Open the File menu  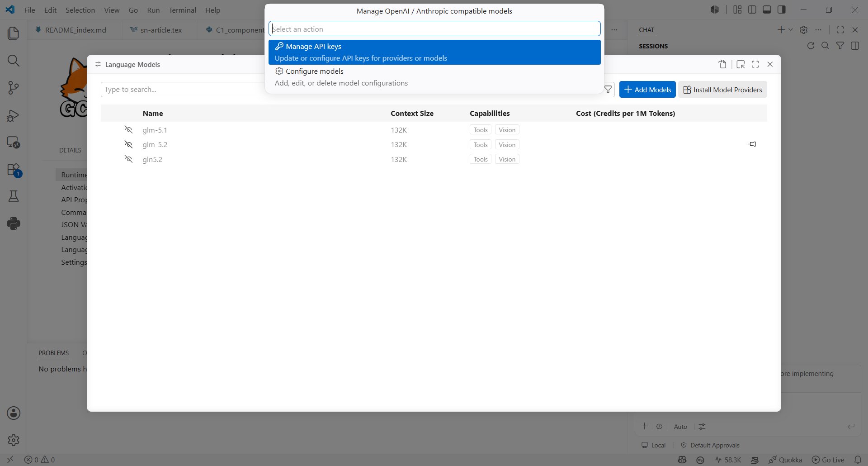pyautogui.click(x=30, y=10)
